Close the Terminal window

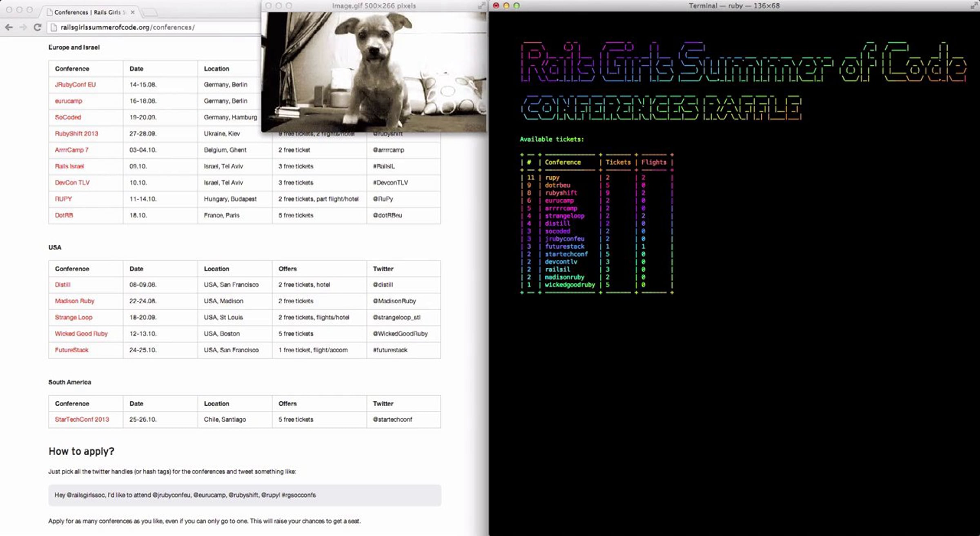tap(496, 6)
